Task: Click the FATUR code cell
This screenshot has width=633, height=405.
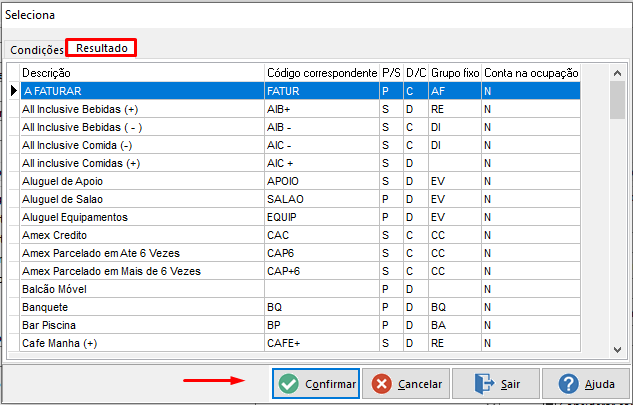Action: click(x=322, y=91)
